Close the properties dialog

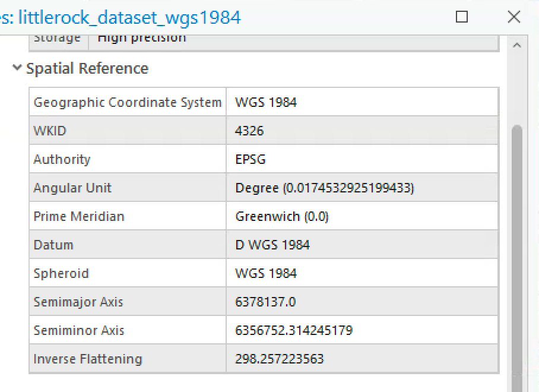[x=513, y=17]
